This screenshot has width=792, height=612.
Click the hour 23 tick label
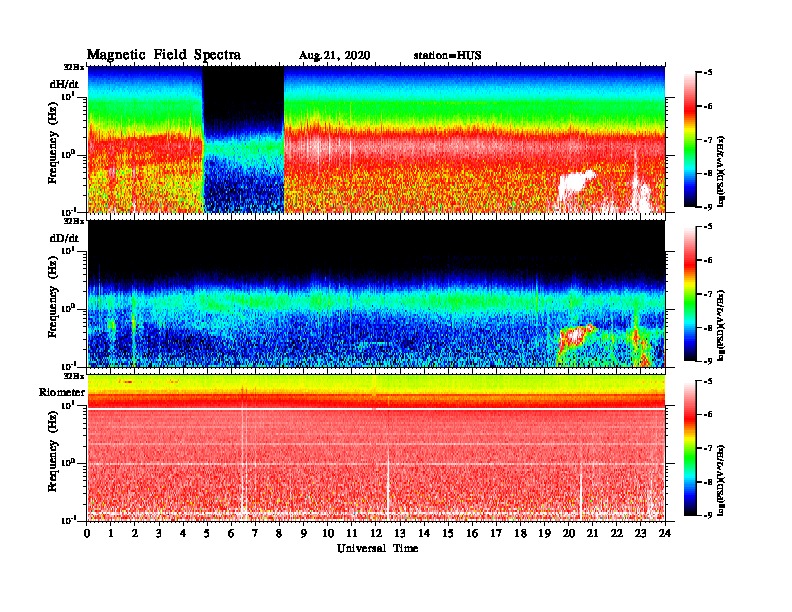click(x=640, y=533)
